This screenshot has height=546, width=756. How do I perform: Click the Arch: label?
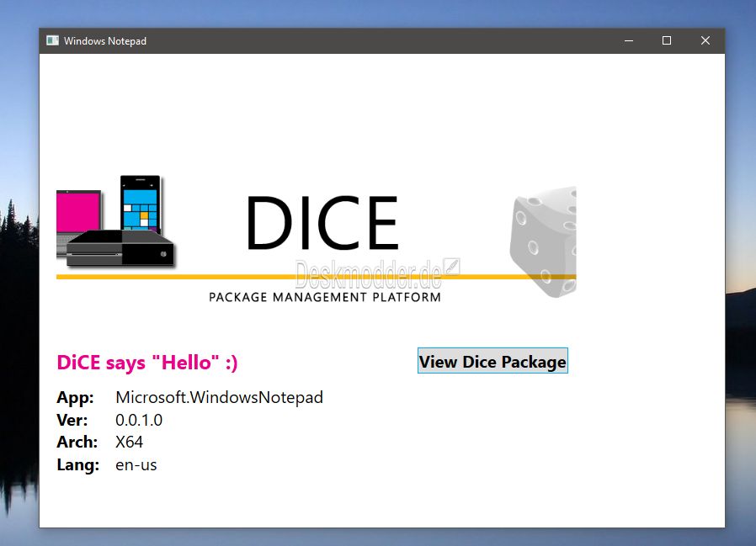(x=77, y=442)
